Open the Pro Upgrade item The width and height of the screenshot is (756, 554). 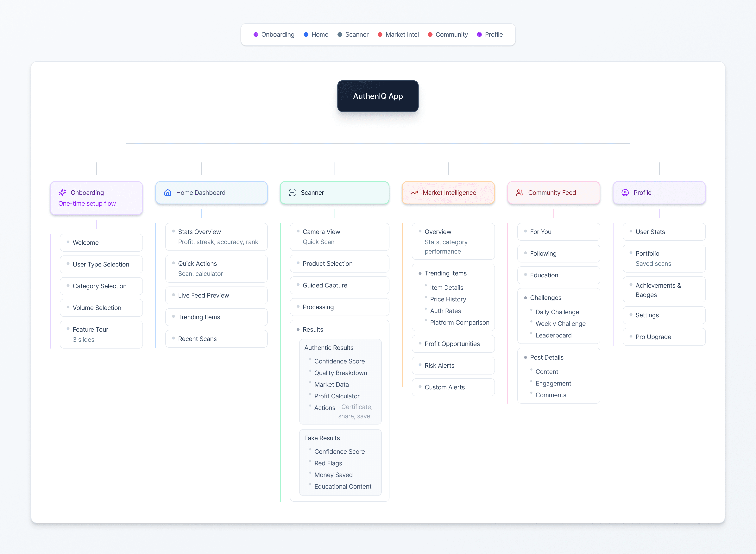(653, 337)
